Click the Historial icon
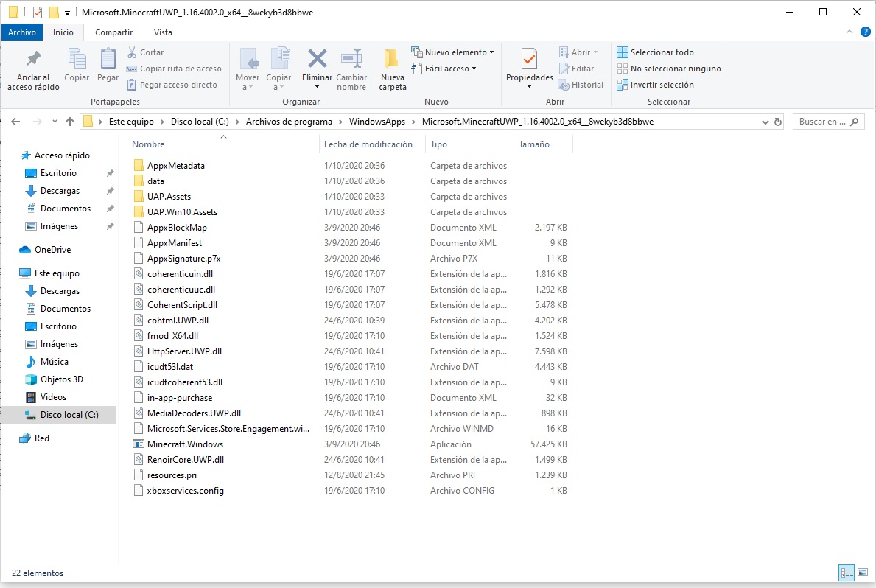The image size is (876, 588). [x=563, y=85]
